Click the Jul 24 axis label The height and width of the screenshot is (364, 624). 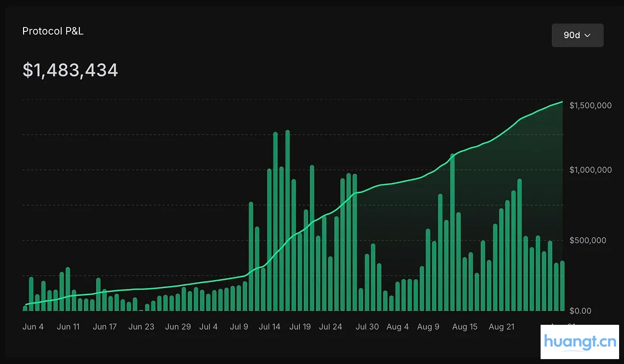[330, 327]
